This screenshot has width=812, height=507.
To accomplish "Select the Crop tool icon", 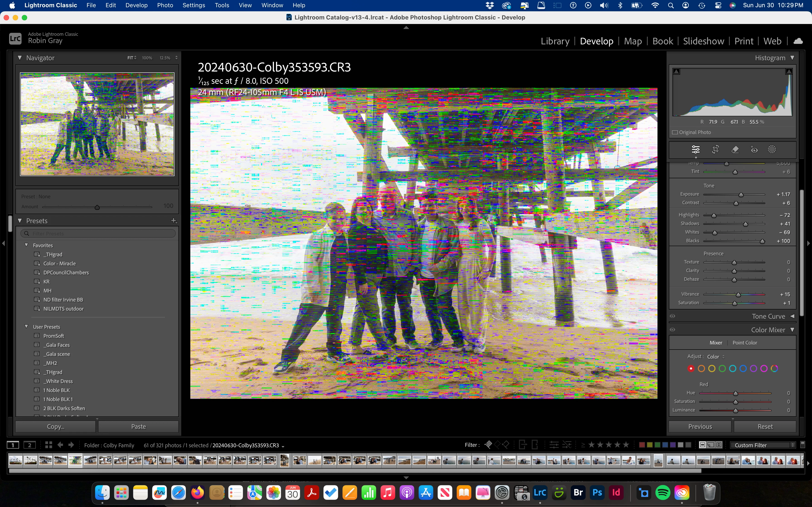I will [715, 150].
